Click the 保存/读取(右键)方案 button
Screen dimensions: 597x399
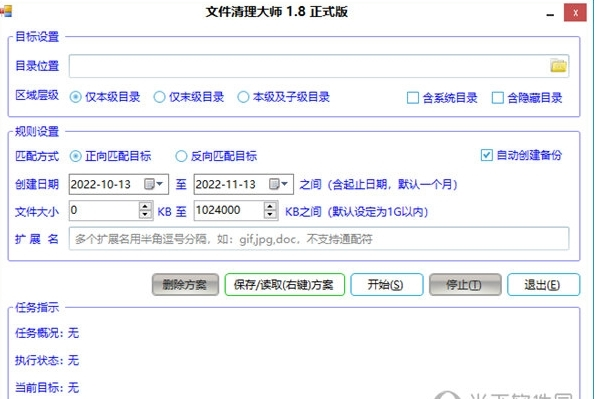click(284, 284)
